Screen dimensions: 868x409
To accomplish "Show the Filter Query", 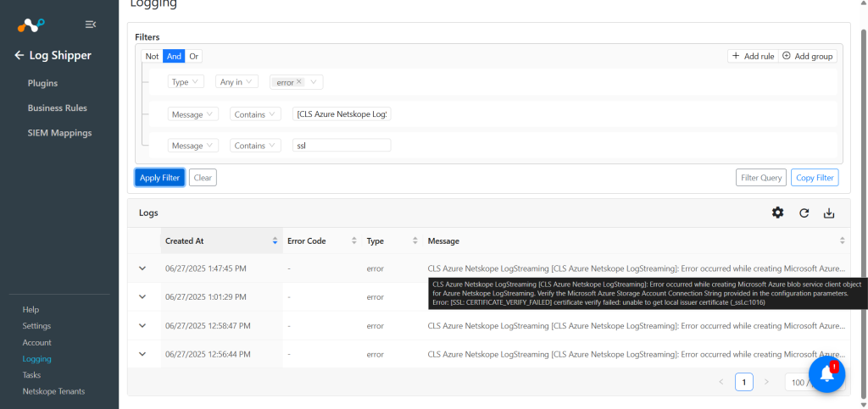I will pos(761,178).
